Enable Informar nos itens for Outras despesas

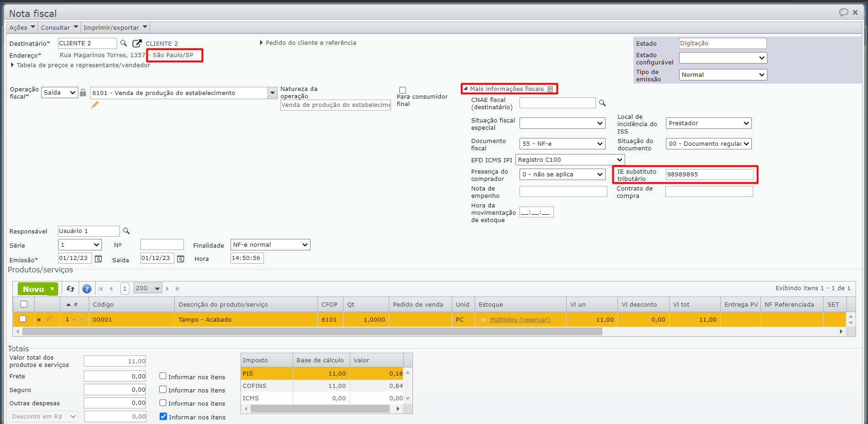coord(163,403)
